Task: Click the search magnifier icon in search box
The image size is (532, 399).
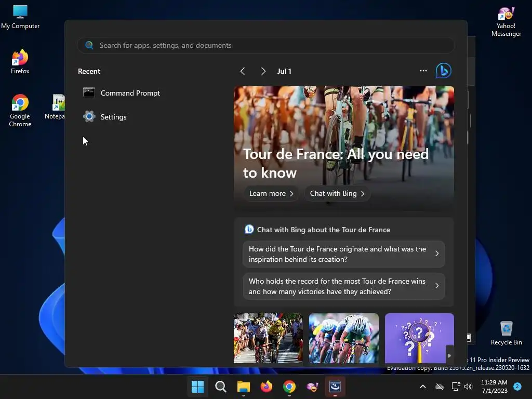Action: [89, 45]
